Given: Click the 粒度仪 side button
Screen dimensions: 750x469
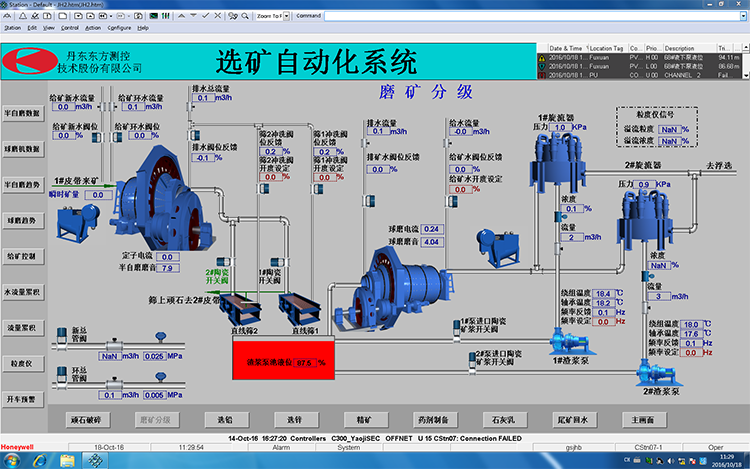Looking at the screenshot, I should (x=22, y=363).
